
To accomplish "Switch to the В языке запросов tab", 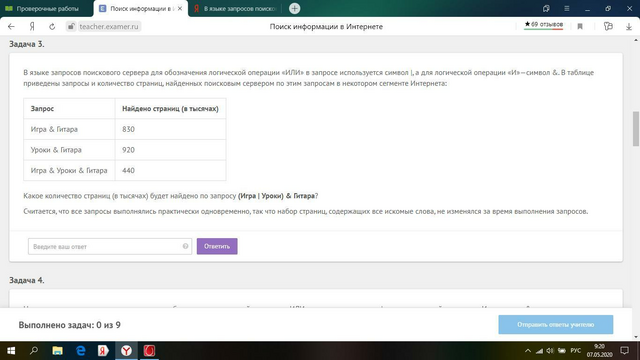I will pos(236,9).
